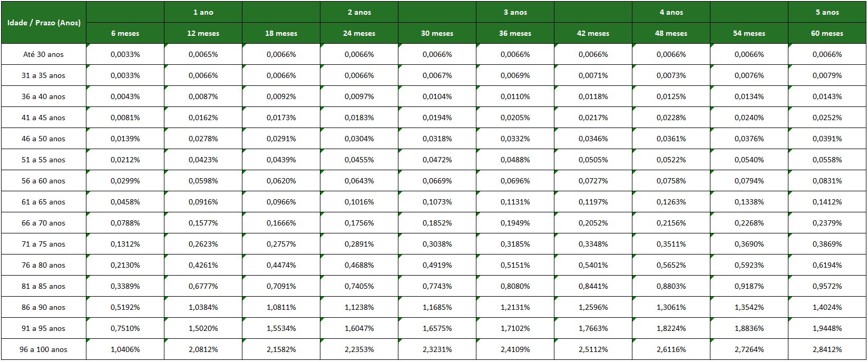
Task: Click the cell containing 1,5020%
Action: (x=203, y=328)
